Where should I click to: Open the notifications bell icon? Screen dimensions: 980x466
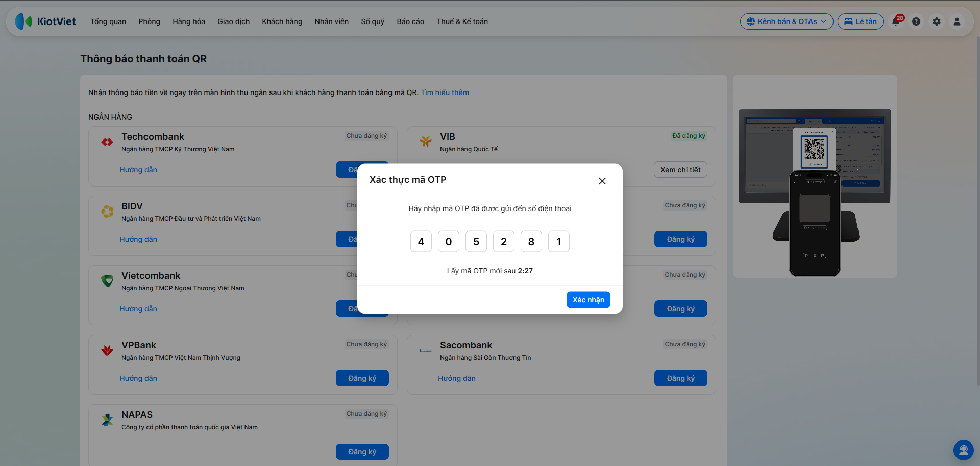pyautogui.click(x=896, y=21)
